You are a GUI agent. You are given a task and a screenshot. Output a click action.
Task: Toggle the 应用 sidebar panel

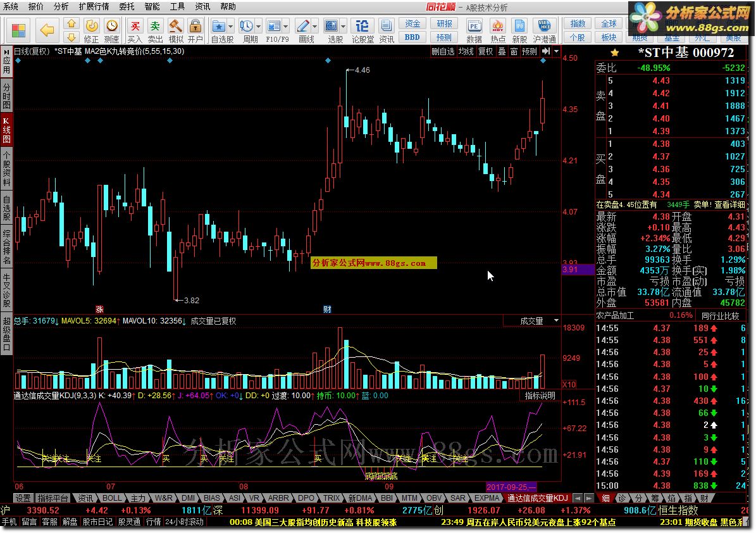coord(6,62)
